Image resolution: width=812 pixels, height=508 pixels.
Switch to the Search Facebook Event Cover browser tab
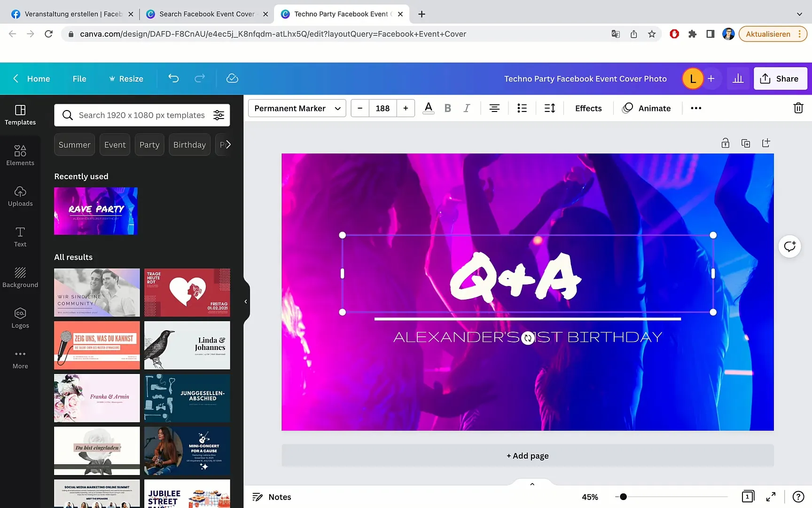(207, 14)
